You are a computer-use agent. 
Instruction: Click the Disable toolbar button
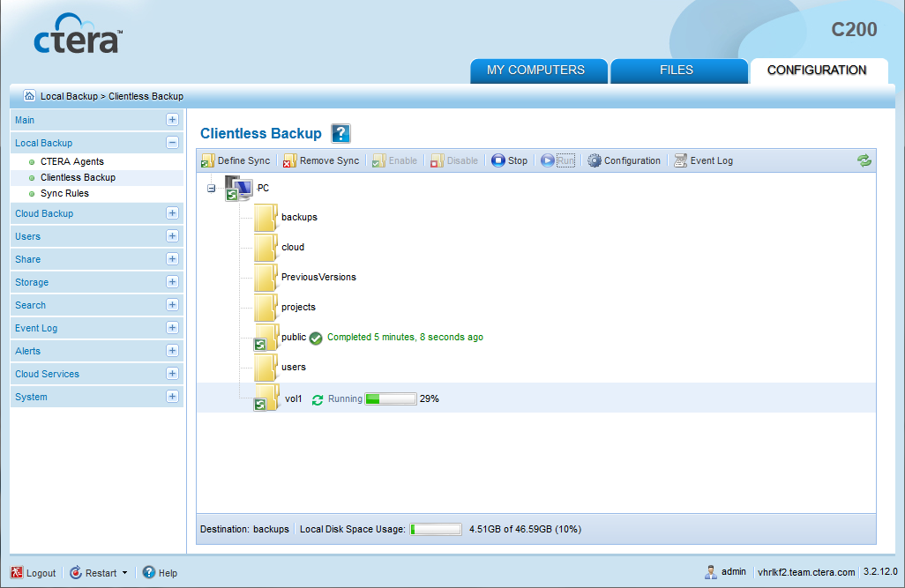454,161
